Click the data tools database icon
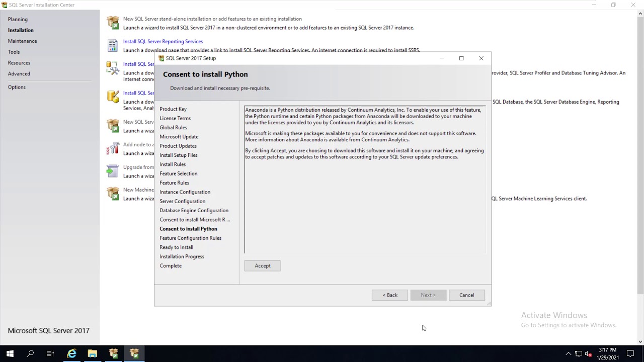Image resolution: width=644 pixels, height=362 pixels. (x=113, y=97)
